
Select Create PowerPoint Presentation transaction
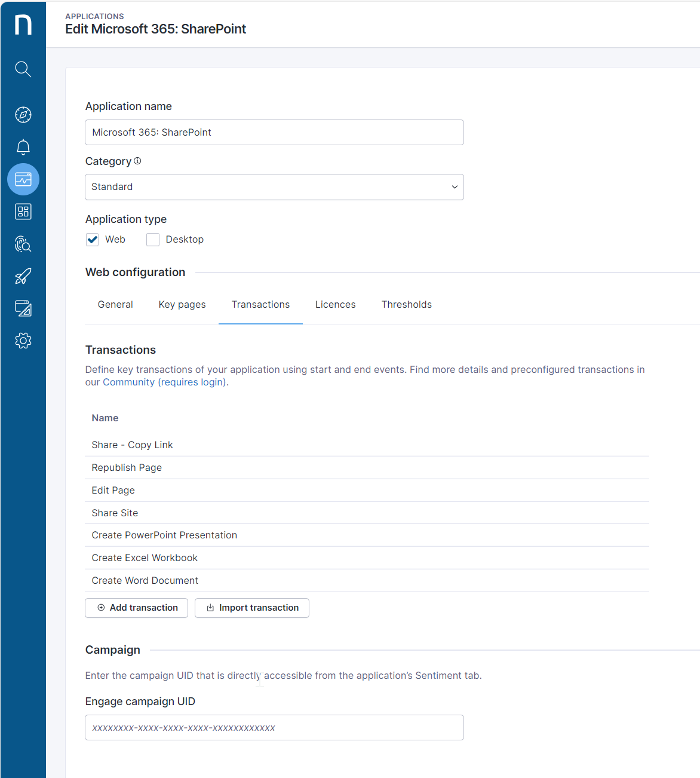pos(367,535)
